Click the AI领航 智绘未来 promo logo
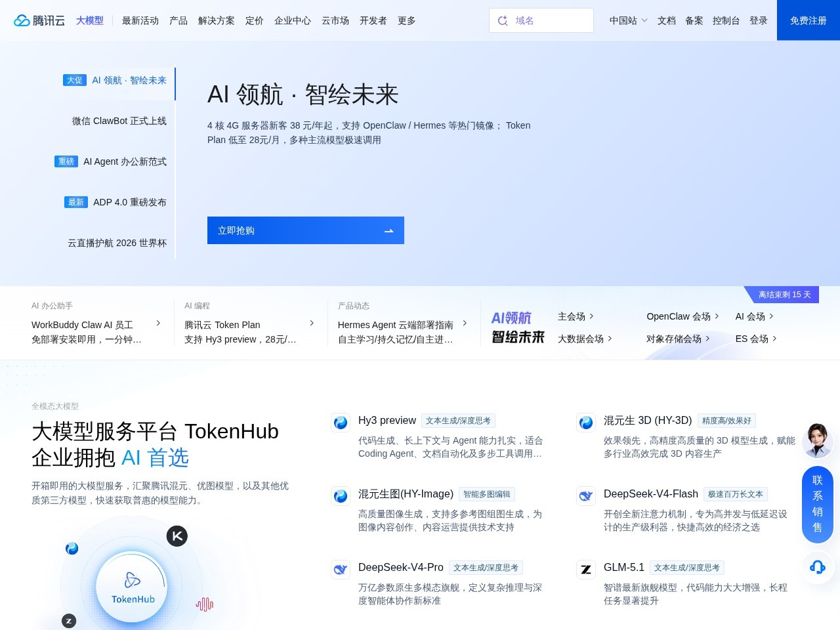 [518, 327]
